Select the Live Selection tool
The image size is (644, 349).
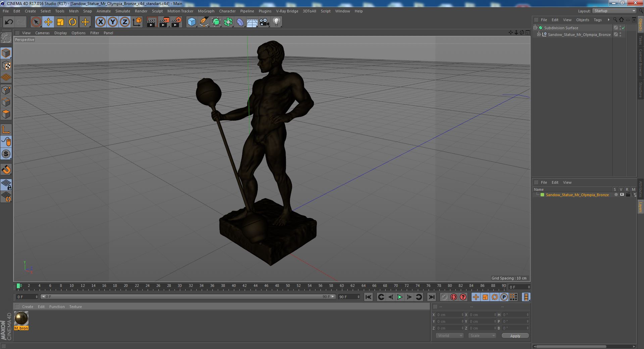point(36,22)
